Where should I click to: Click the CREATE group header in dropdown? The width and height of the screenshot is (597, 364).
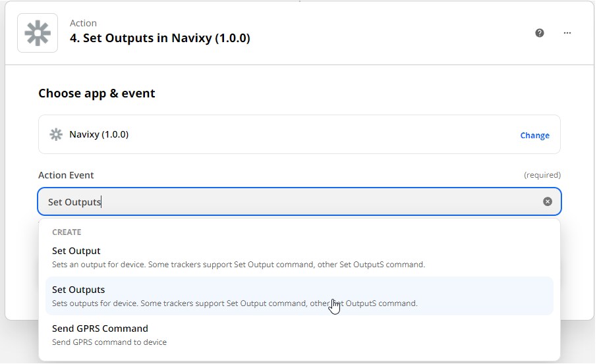tap(67, 232)
